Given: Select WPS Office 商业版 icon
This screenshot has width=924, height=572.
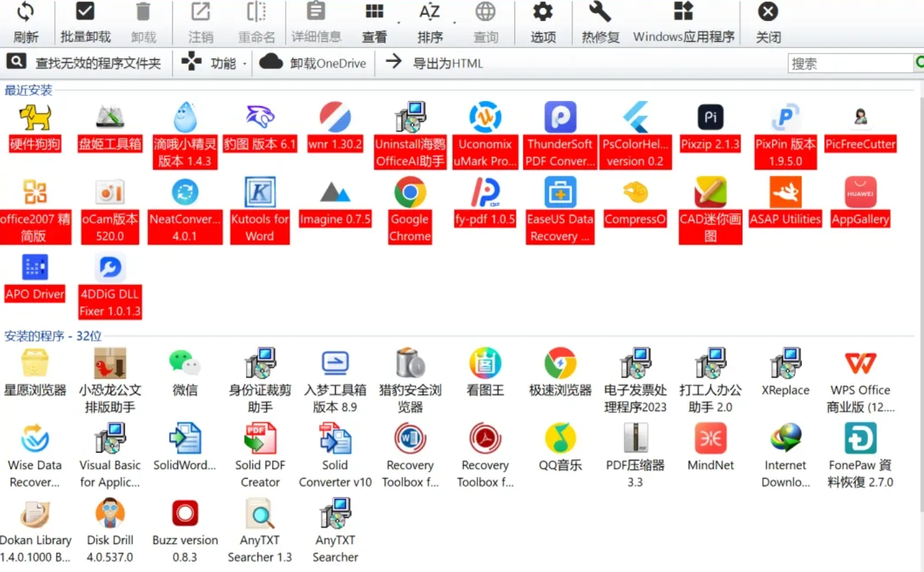Looking at the screenshot, I should [x=860, y=365].
